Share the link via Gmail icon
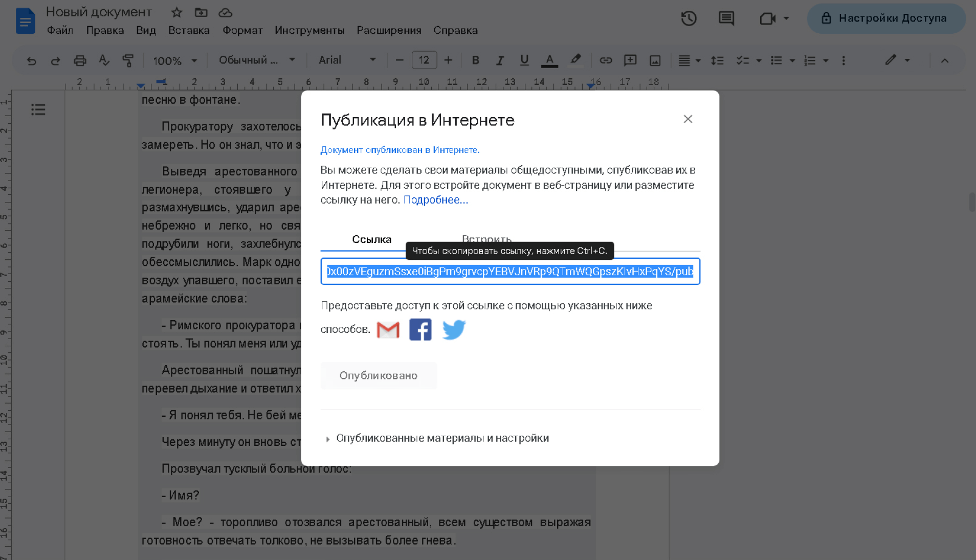The width and height of the screenshot is (976, 560). coord(388,330)
